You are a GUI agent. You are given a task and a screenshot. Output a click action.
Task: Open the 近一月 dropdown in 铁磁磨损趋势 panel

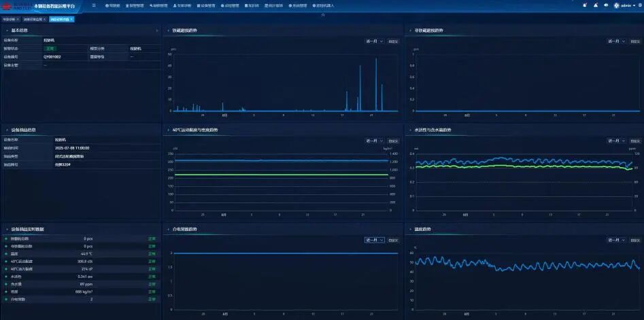click(375, 41)
